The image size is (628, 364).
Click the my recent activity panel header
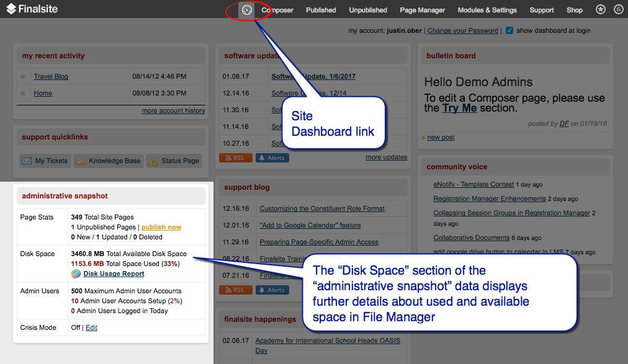(x=111, y=56)
